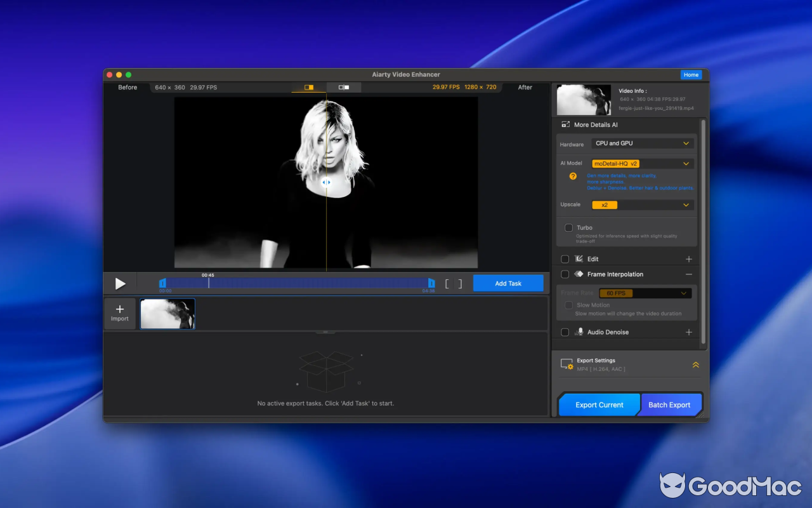Open the AI Model moDetail-HQ dropdown
The height and width of the screenshot is (508, 812).
[642, 163]
